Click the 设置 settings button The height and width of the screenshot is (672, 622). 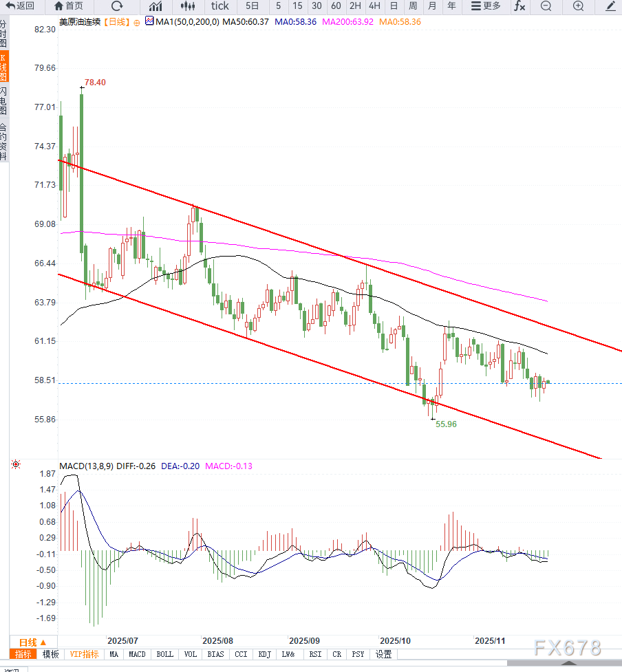pos(383,654)
